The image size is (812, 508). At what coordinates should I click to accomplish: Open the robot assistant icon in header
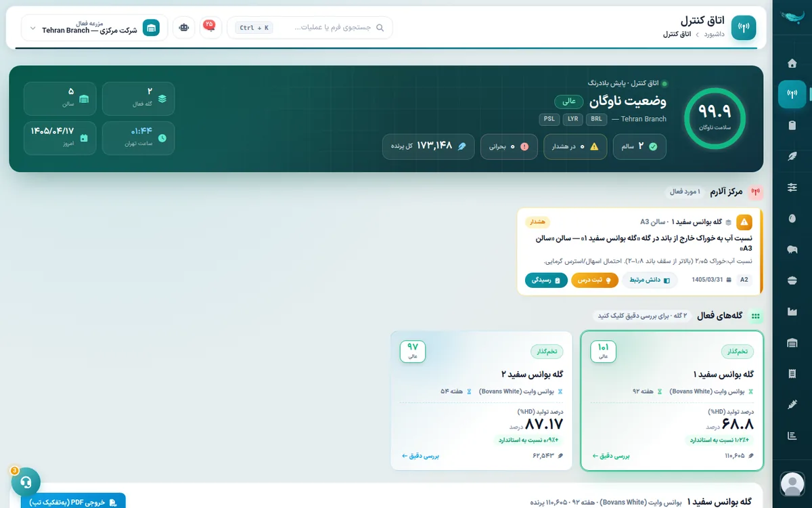click(x=183, y=28)
